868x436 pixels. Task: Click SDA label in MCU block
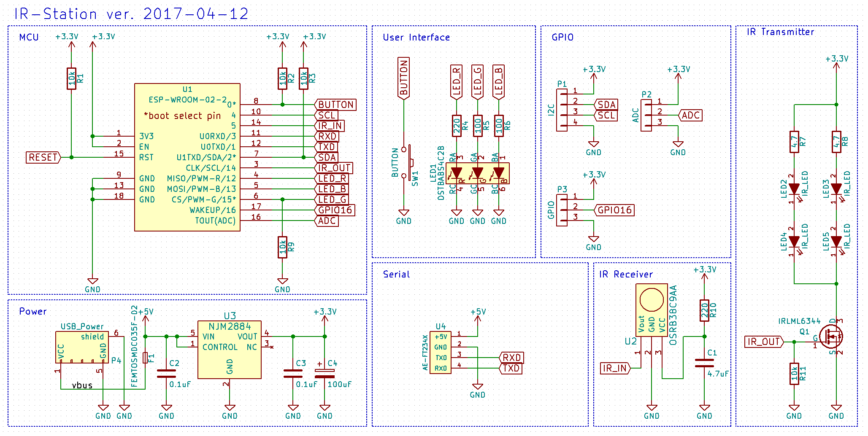327,157
